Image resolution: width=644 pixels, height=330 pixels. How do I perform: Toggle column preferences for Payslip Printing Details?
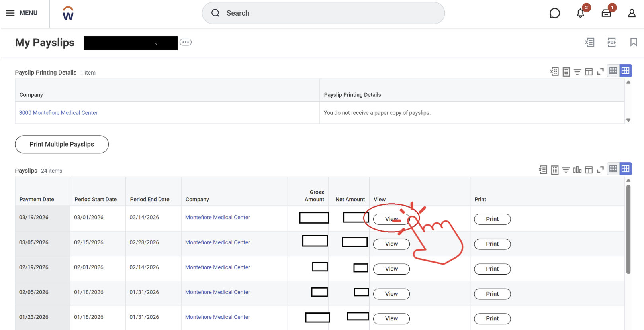pyautogui.click(x=589, y=72)
